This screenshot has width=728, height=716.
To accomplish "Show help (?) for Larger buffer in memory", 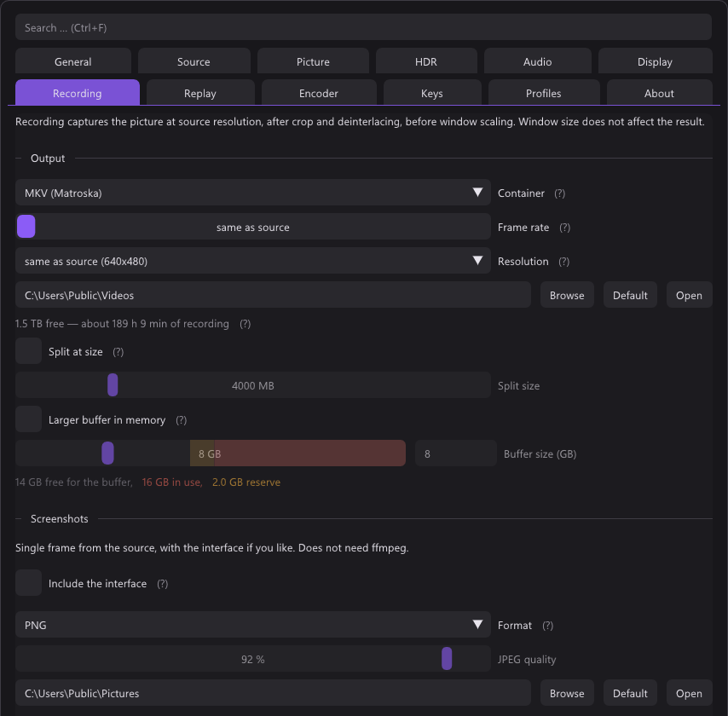I will click(181, 420).
